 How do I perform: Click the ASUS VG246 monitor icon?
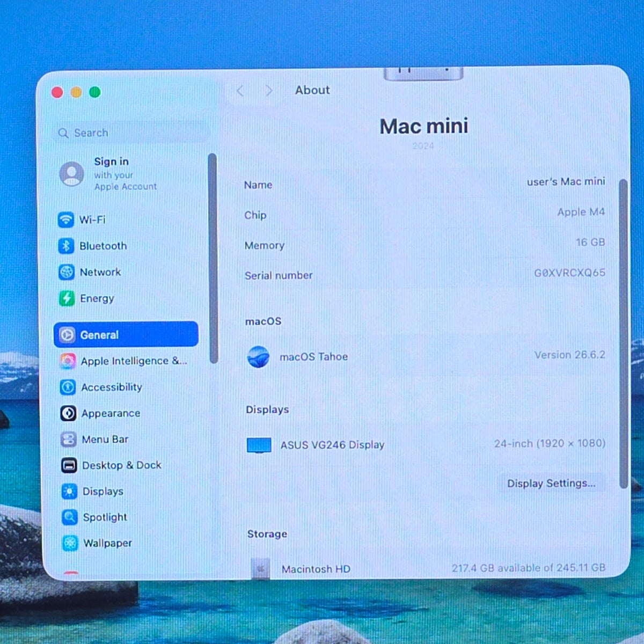click(x=259, y=445)
